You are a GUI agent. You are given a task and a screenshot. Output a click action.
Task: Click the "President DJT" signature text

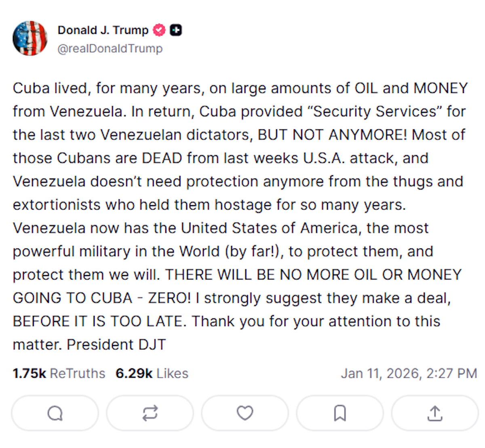pyautogui.click(x=116, y=345)
